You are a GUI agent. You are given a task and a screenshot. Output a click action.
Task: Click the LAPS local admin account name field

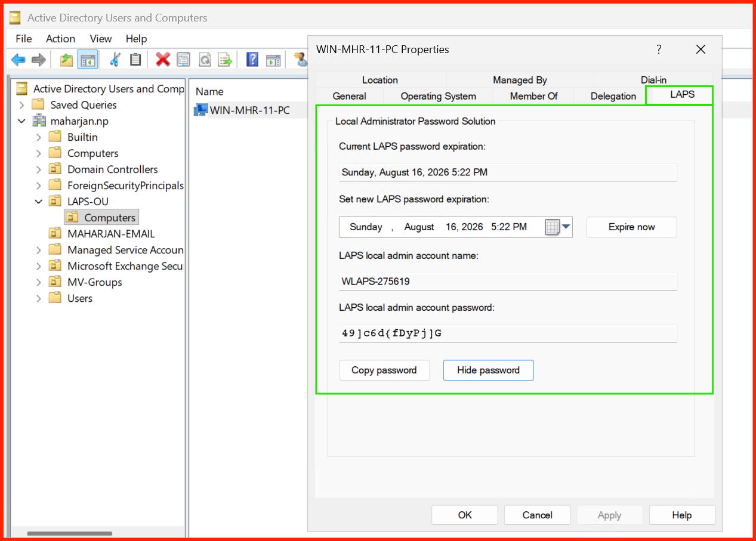[508, 282]
